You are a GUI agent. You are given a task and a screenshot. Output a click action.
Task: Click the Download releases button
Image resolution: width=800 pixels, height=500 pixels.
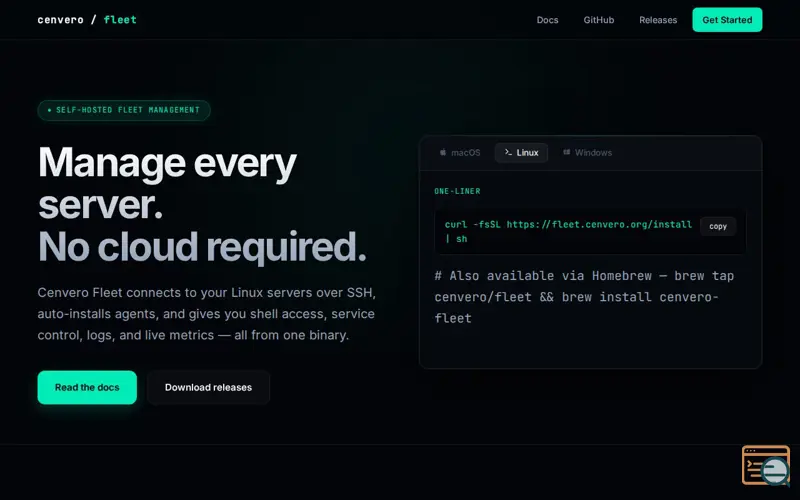[x=208, y=387]
